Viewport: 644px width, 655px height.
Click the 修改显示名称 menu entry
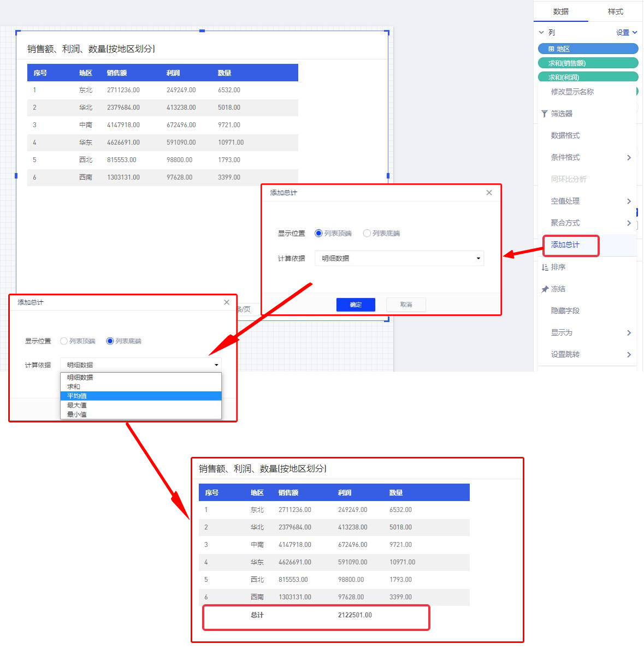[x=572, y=92]
